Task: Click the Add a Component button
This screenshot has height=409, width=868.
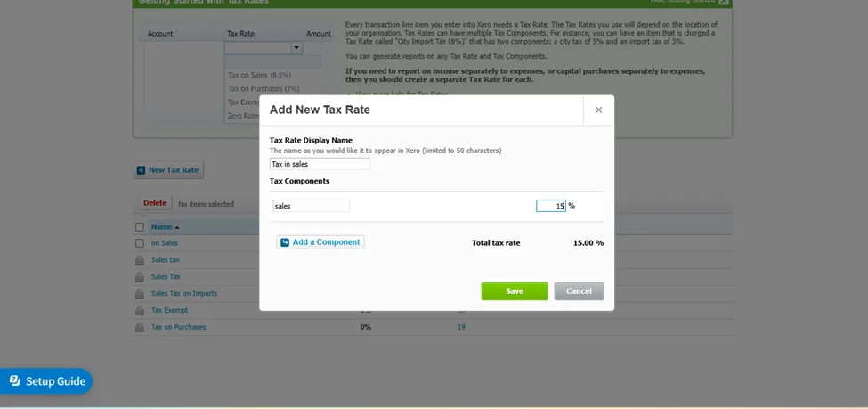Action: click(x=320, y=242)
